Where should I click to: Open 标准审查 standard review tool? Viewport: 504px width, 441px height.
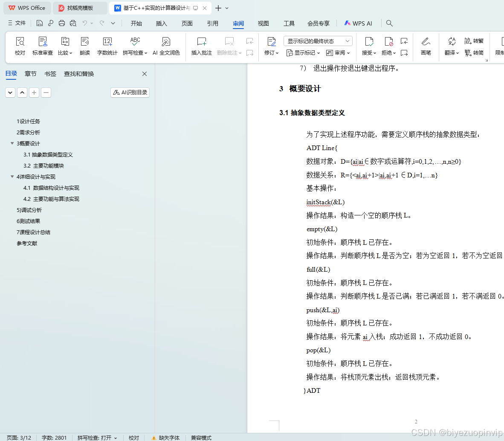[x=43, y=46]
